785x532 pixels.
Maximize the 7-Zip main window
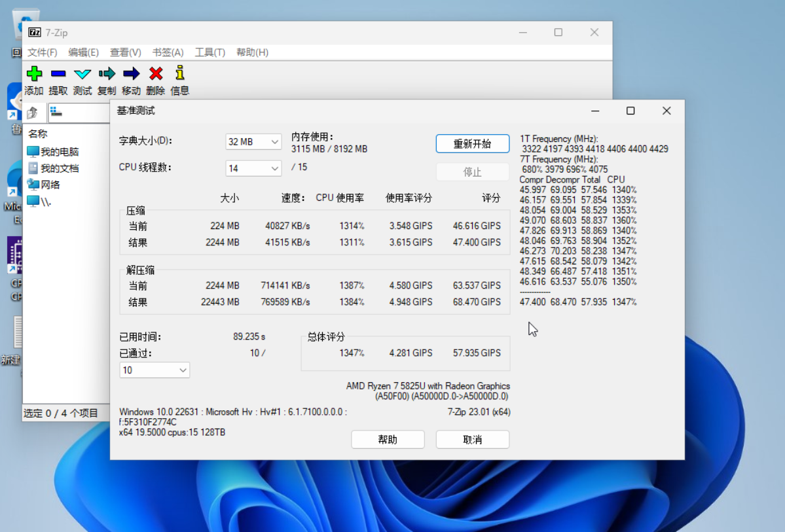tap(558, 33)
